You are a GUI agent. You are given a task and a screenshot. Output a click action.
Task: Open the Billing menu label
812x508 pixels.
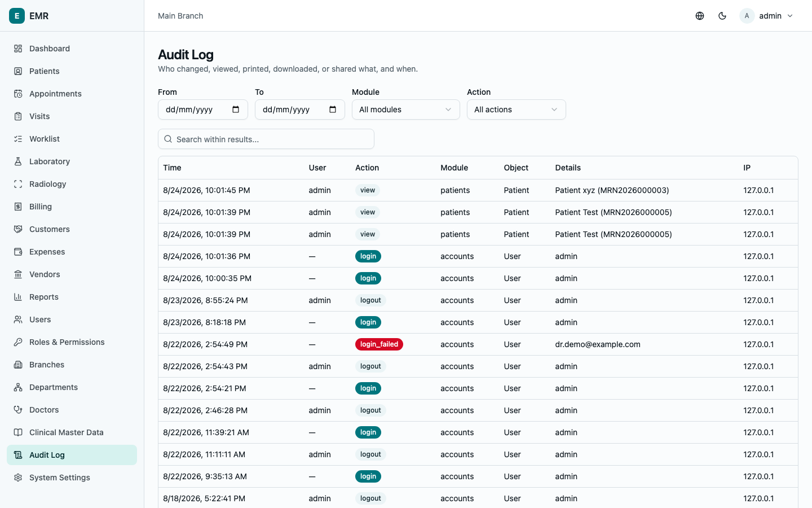click(x=41, y=207)
